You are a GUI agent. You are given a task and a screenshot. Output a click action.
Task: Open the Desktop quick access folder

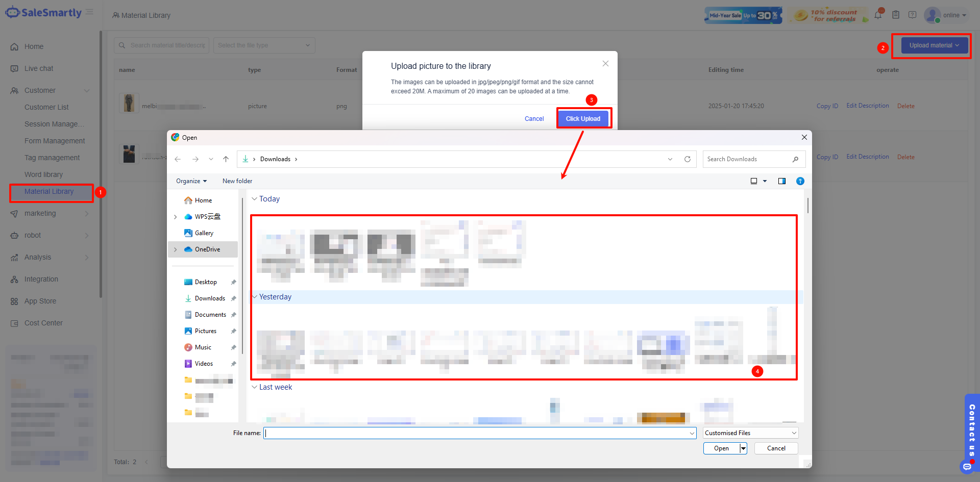pos(205,282)
